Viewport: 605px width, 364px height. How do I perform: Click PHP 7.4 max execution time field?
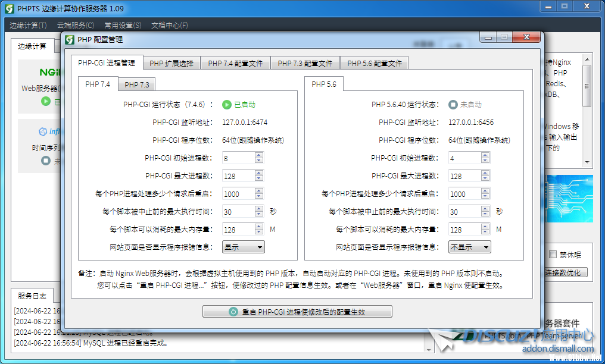[238, 212]
